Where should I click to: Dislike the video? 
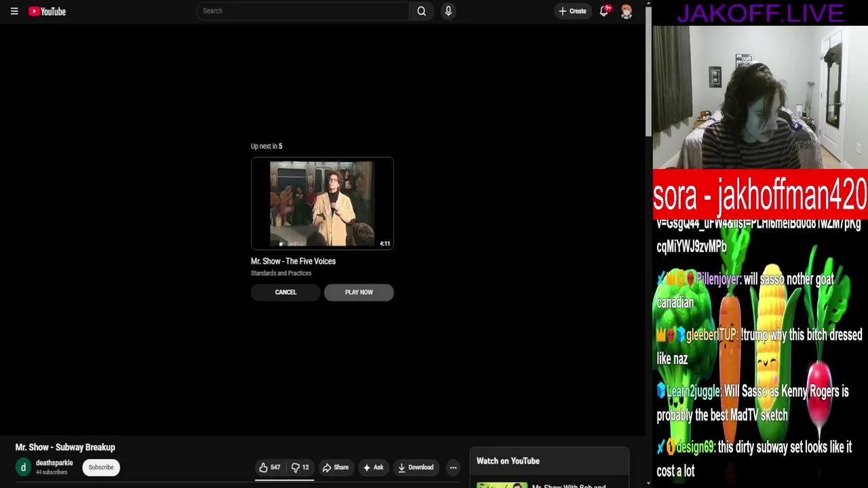[x=300, y=467]
